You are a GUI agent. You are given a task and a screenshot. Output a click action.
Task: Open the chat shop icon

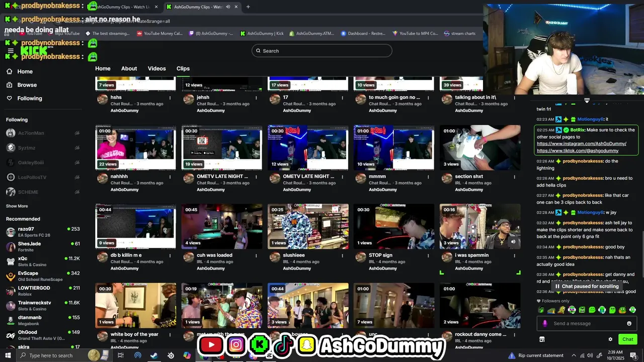[x=542, y=339]
